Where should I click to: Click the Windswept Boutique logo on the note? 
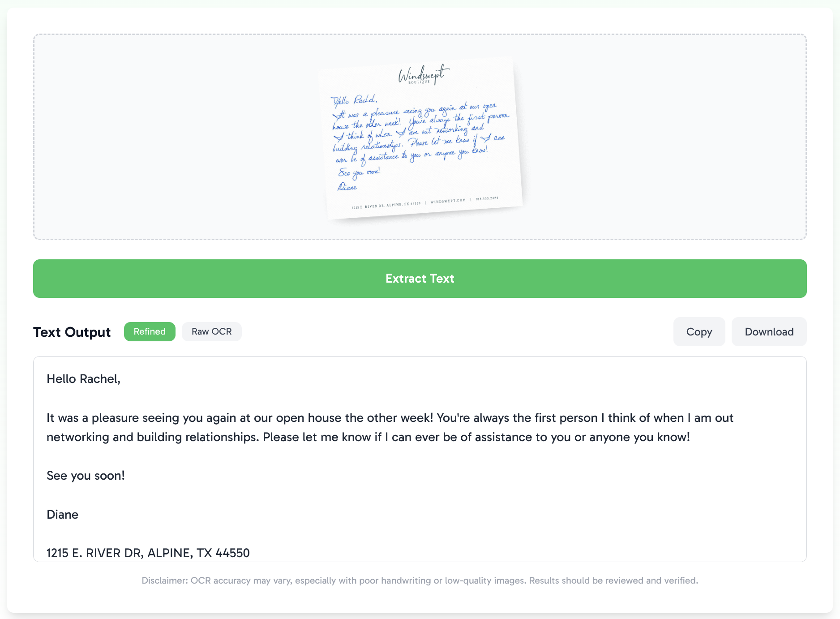[x=423, y=76]
